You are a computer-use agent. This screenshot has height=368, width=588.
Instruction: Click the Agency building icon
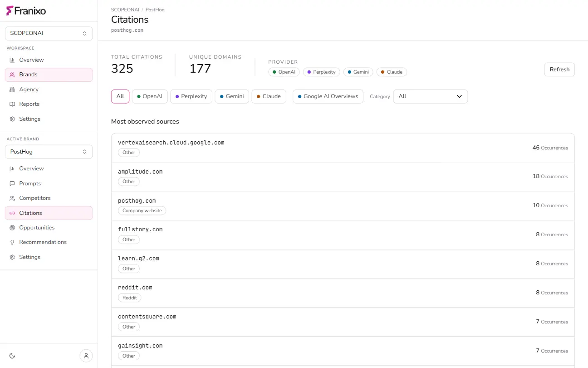[12, 90]
